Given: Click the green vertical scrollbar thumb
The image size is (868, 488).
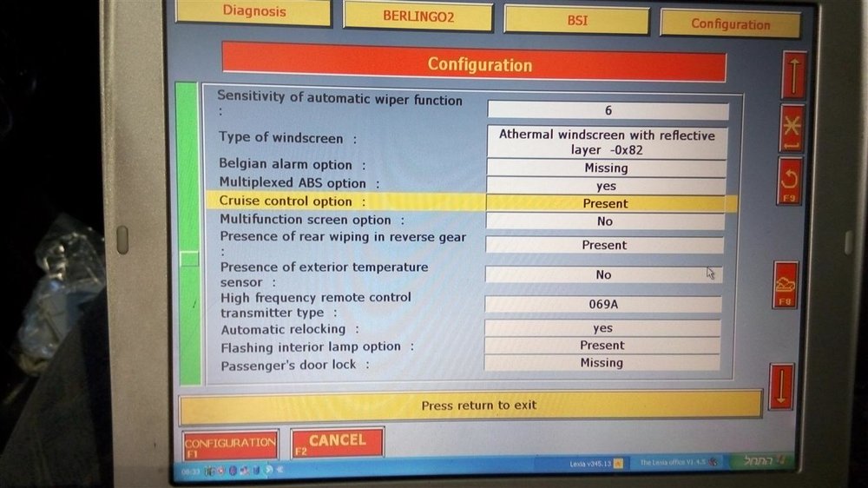Looking at the screenshot, I should (x=189, y=259).
